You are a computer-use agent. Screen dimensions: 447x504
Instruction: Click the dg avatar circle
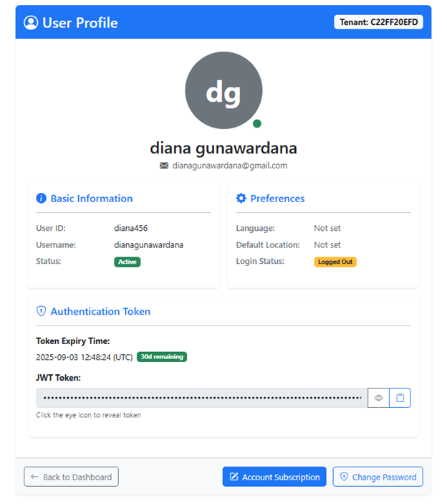coord(223,91)
